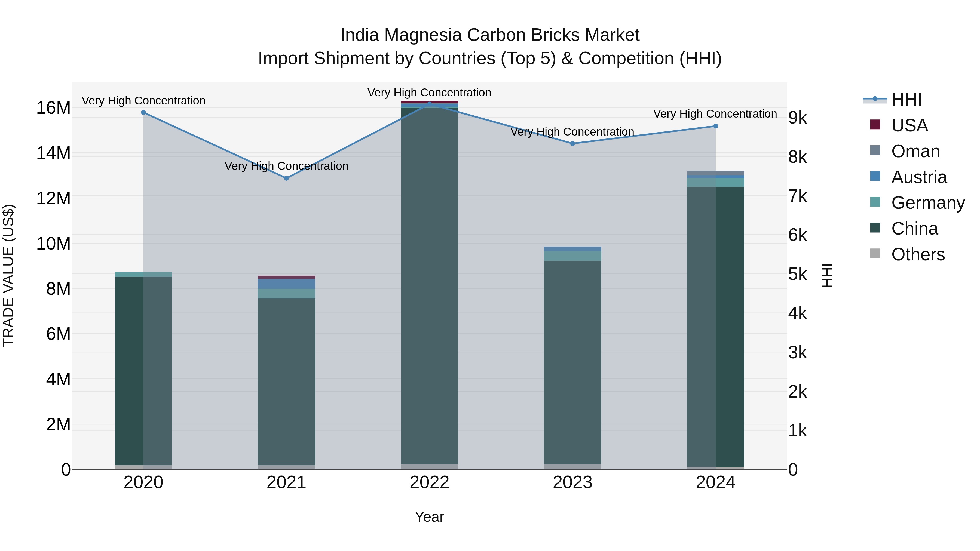Click the Oman legend color swatch

(875, 150)
